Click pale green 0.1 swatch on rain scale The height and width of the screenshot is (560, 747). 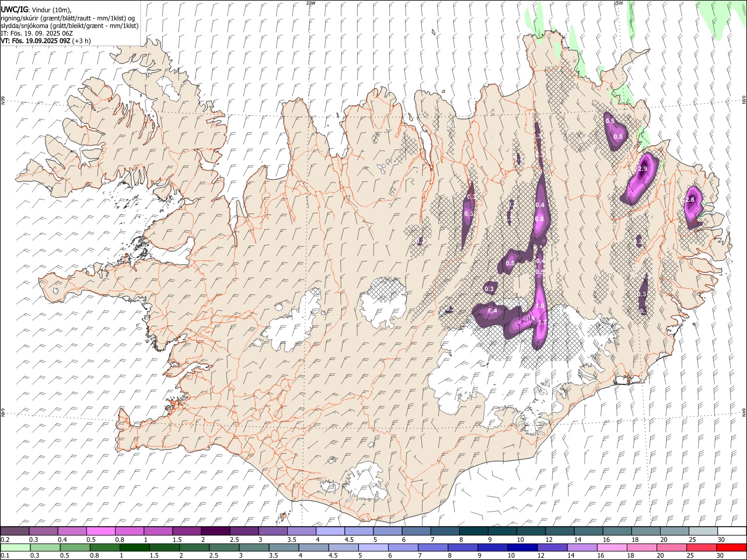(x=15, y=547)
